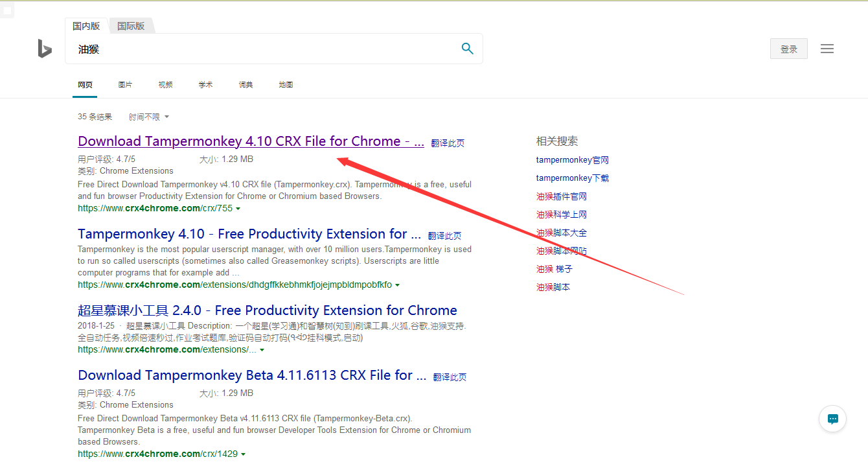This screenshot has width=868, height=466.
Task: Click the 登录 button
Action: pyautogui.click(x=789, y=49)
